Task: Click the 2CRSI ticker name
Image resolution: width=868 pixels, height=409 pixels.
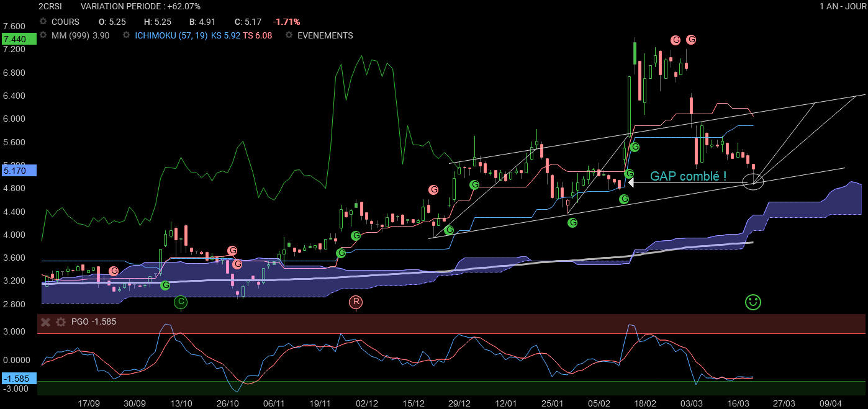Action: click(x=50, y=7)
